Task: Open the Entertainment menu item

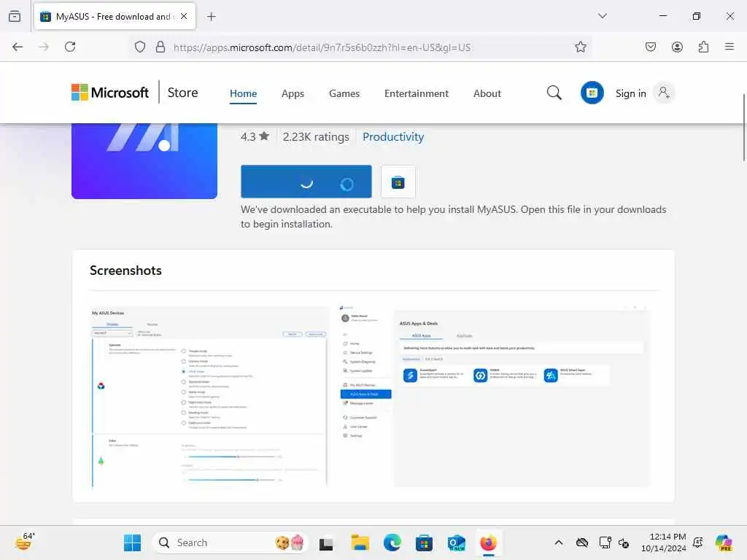Action: 417,93
